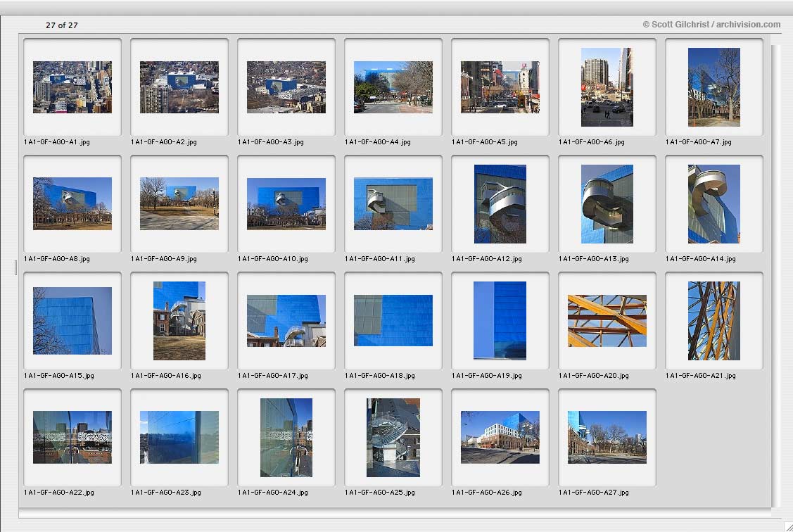Click the filename 1A1-GF-AGO-A21.jpg
This screenshot has width=793, height=532.
[700, 376]
